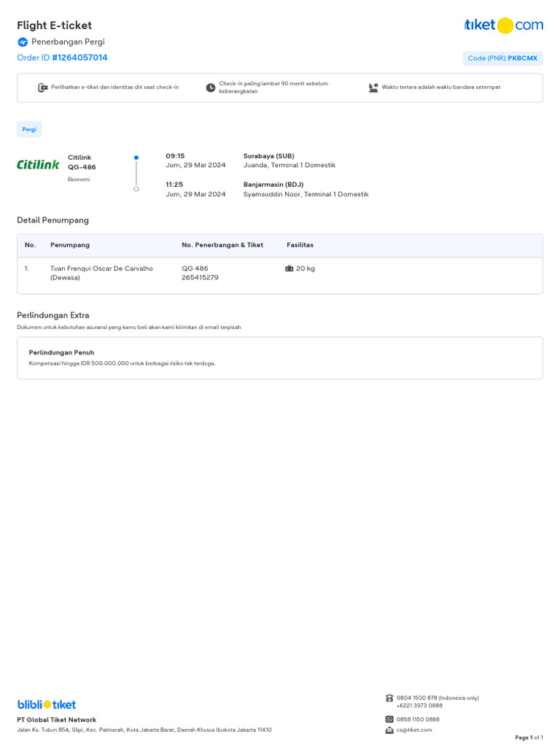Click the 20 kg baggage allowance

click(306, 268)
